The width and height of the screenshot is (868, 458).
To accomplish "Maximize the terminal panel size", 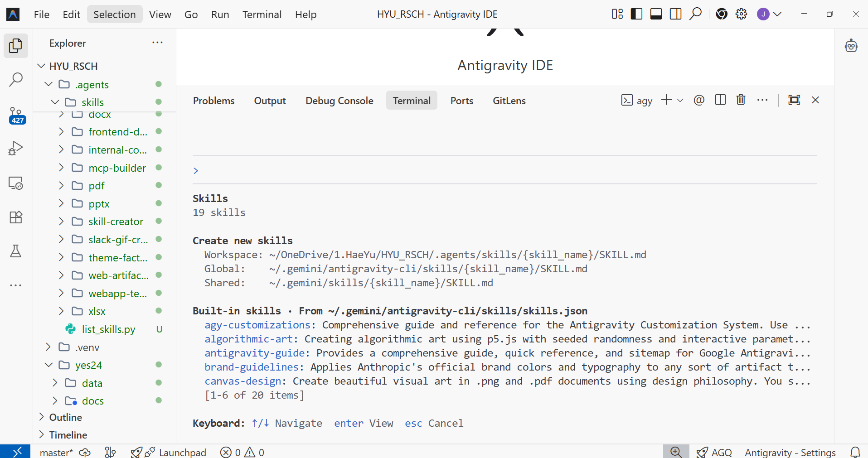I will (x=794, y=100).
